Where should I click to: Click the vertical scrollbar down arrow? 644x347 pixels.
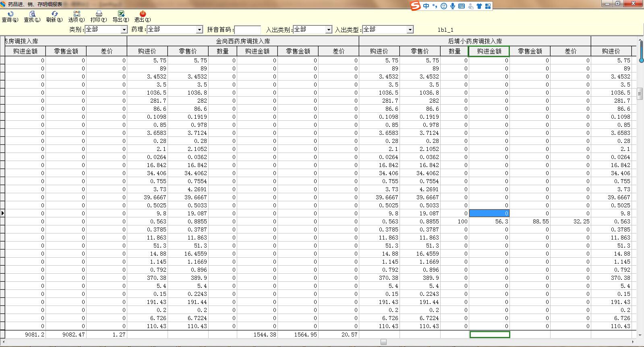coord(640,335)
